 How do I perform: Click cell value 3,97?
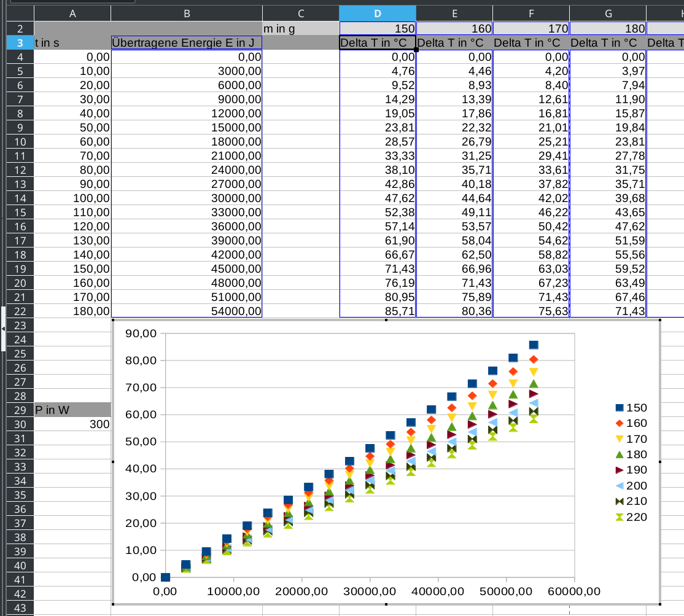(x=608, y=71)
